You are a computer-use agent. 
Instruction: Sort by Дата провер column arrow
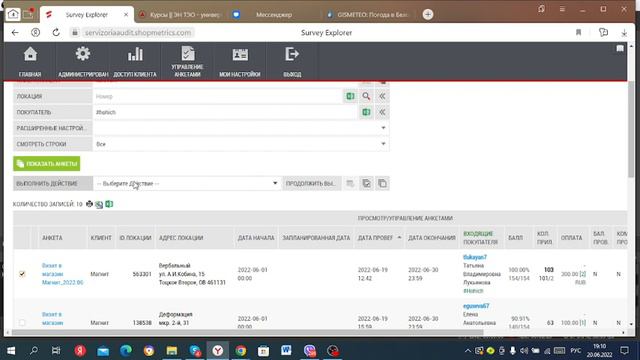(x=399, y=238)
